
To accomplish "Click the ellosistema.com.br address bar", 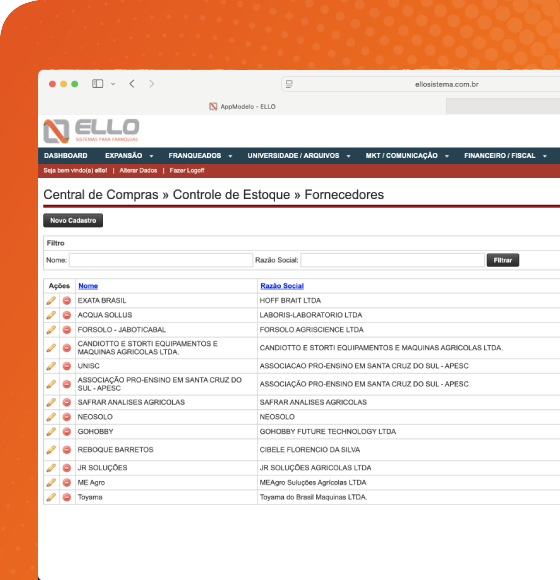I will pos(421,84).
